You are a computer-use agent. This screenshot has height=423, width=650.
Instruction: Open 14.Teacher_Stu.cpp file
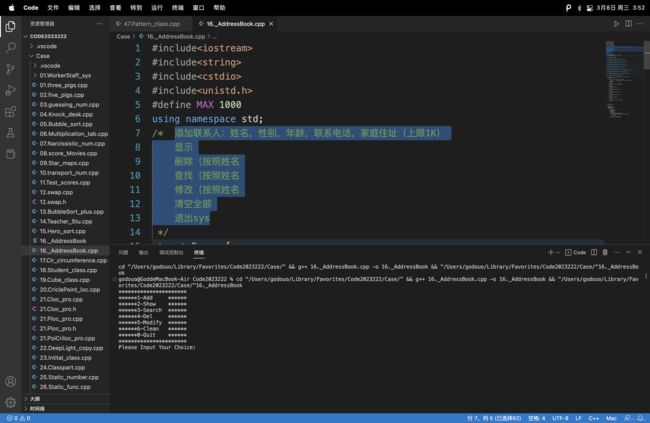pyautogui.click(x=66, y=221)
